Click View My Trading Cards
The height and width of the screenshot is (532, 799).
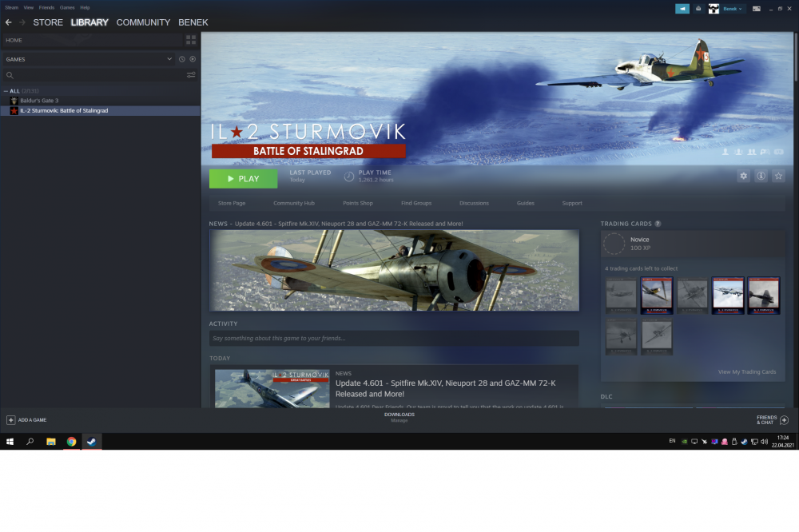click(x=747, y=372)
